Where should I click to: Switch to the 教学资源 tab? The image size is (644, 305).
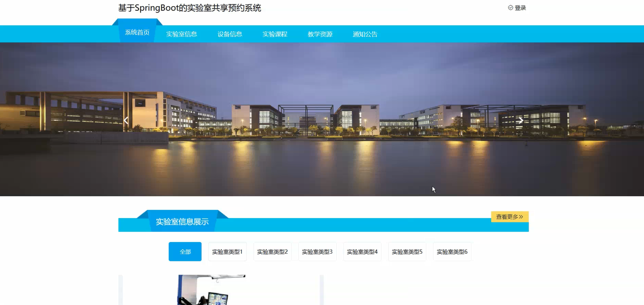coord(320,33)
